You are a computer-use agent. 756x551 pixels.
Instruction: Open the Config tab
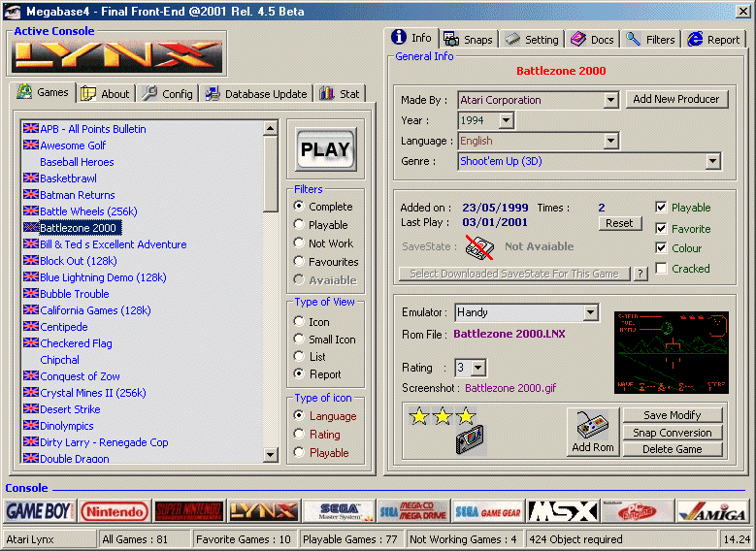coord(167,93)
